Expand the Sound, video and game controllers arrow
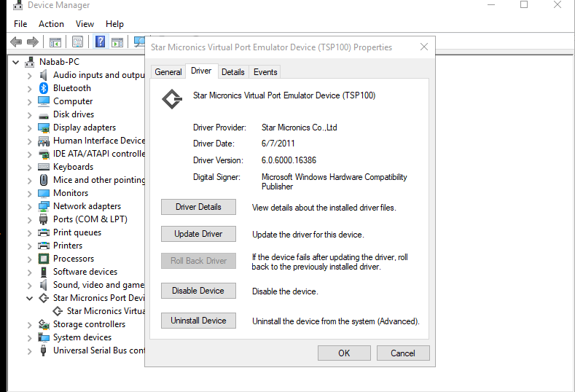Viewport: 575px width, 392px height. click(x=30, y=286)
